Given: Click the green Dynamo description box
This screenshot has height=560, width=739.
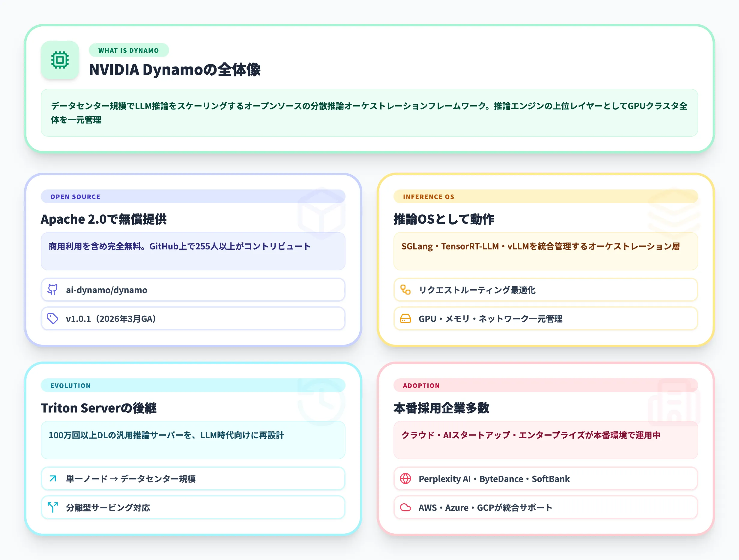Looking at the screenshot, I should coord(369,112).
